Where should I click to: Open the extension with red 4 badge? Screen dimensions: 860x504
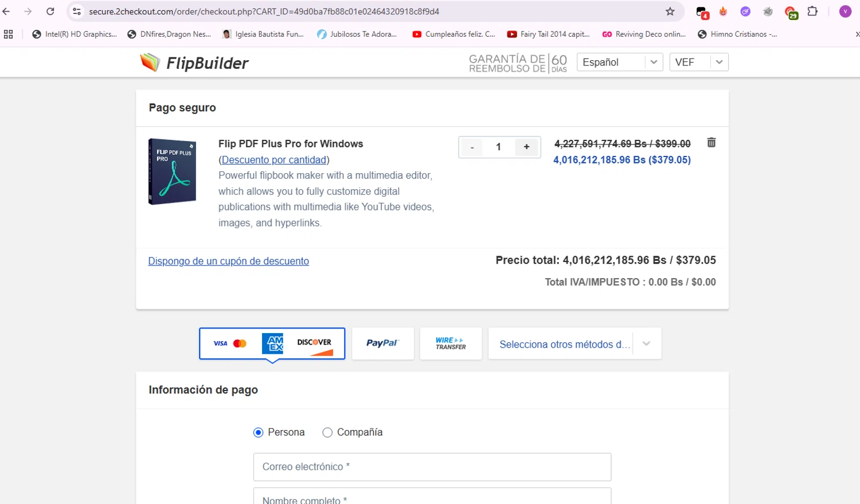coord(702,12)
